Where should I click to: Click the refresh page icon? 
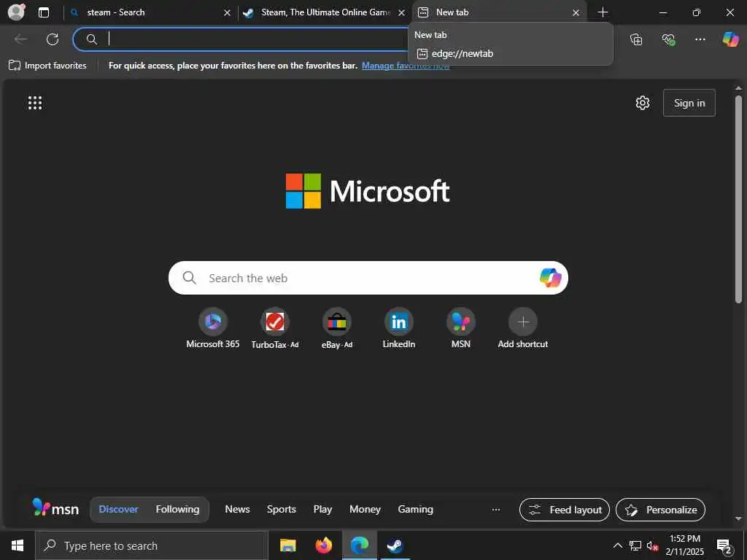(53, 39)
